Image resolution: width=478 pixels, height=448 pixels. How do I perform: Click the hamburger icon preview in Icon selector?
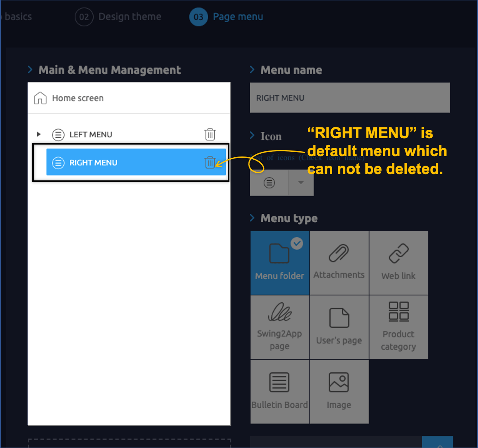coord(269,183)
